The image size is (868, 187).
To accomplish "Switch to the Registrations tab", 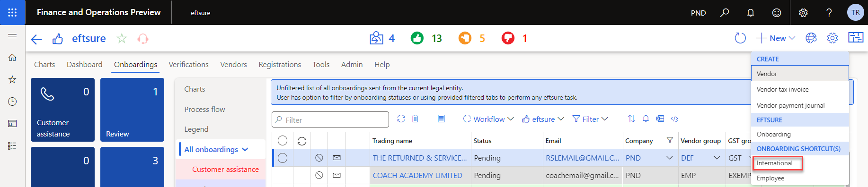I will coord(280,64).
